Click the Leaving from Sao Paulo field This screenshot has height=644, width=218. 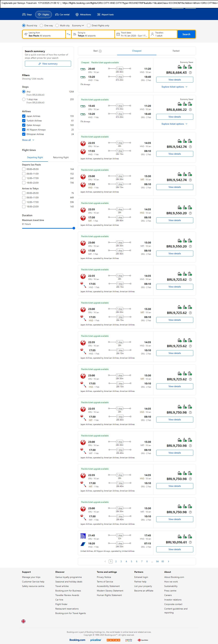point(44,34)
